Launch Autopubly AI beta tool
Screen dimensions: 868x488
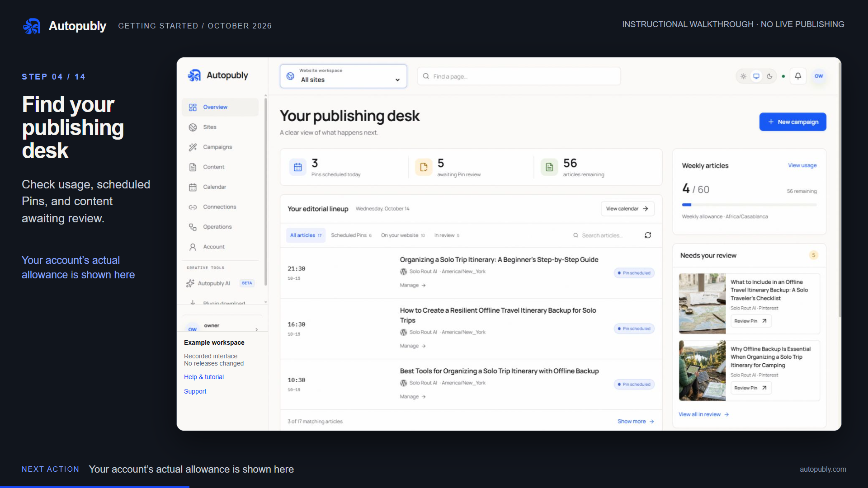[220, 283]
